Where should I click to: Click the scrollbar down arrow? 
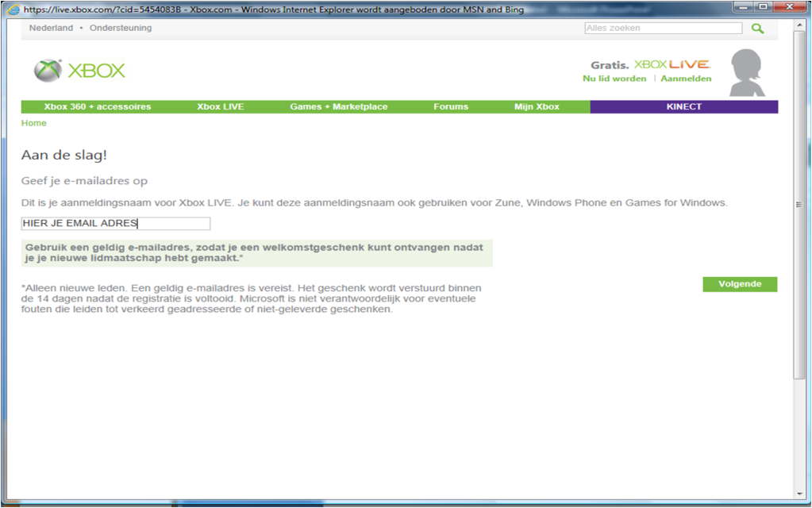(x=799, y=494)
